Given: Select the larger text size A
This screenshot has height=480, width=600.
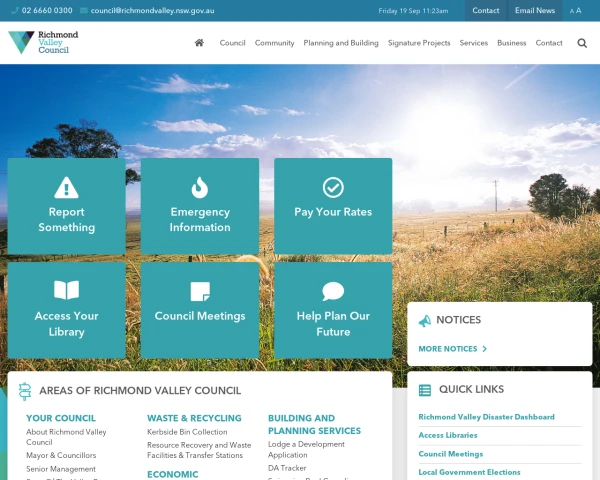Looking at the screenshot, I should 578,11.
